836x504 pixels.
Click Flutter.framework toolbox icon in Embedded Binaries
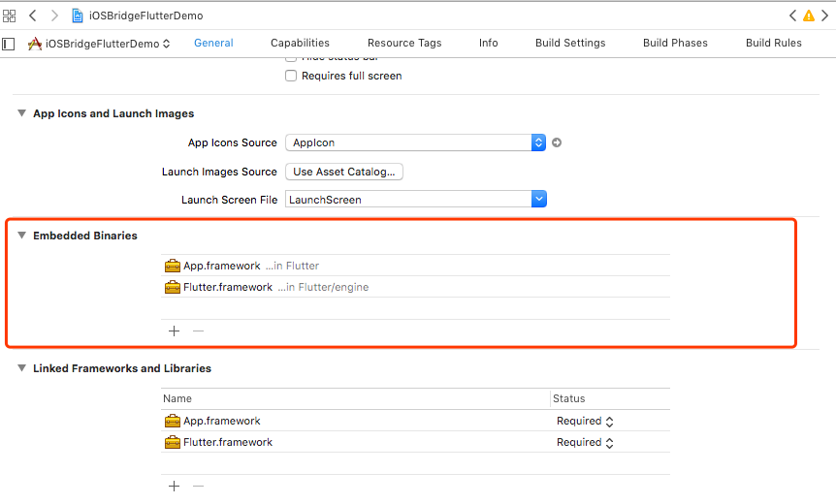click(173, 287)
